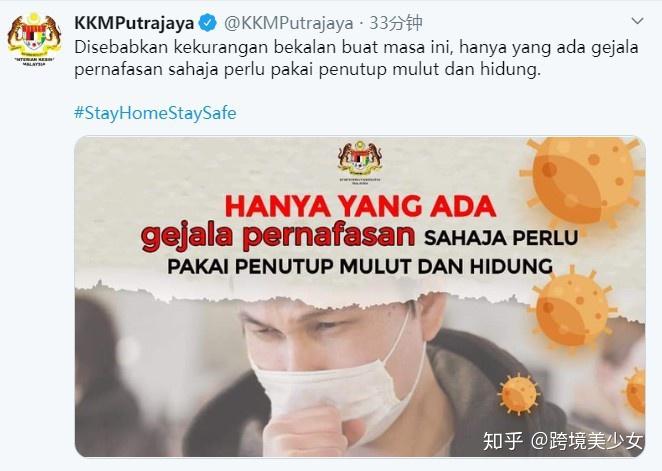Open the KKMPutrajaya profile avatar
The height and width of the screenshot is (471, 662).
35,40
